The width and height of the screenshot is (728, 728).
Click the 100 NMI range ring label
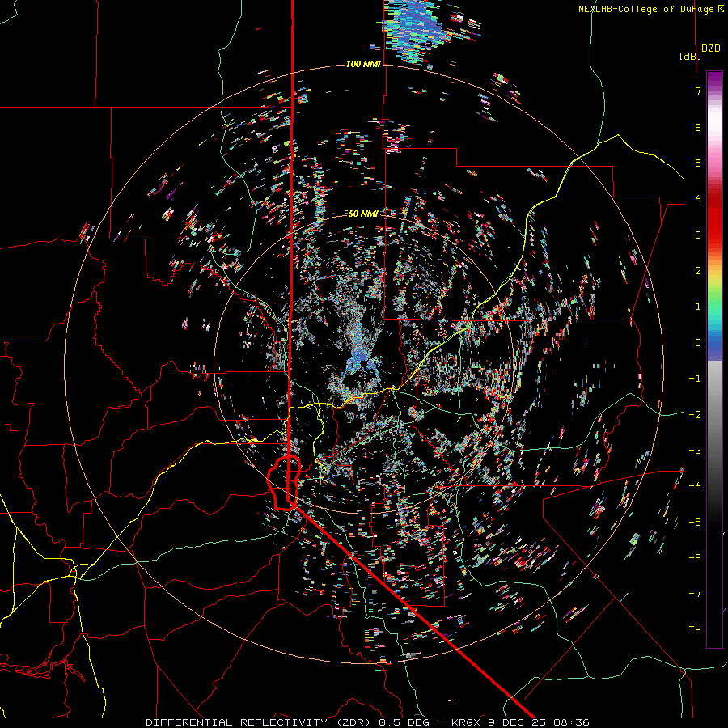pos(363,64)
